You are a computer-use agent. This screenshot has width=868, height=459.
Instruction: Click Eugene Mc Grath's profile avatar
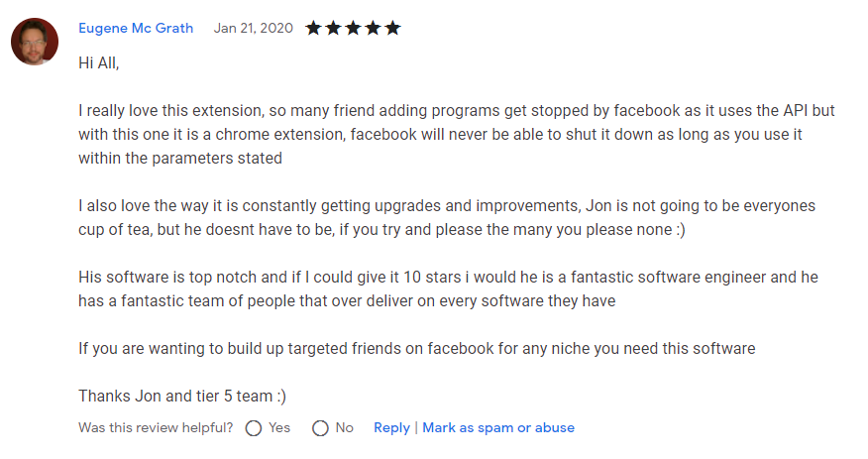(x=34, y=41)
